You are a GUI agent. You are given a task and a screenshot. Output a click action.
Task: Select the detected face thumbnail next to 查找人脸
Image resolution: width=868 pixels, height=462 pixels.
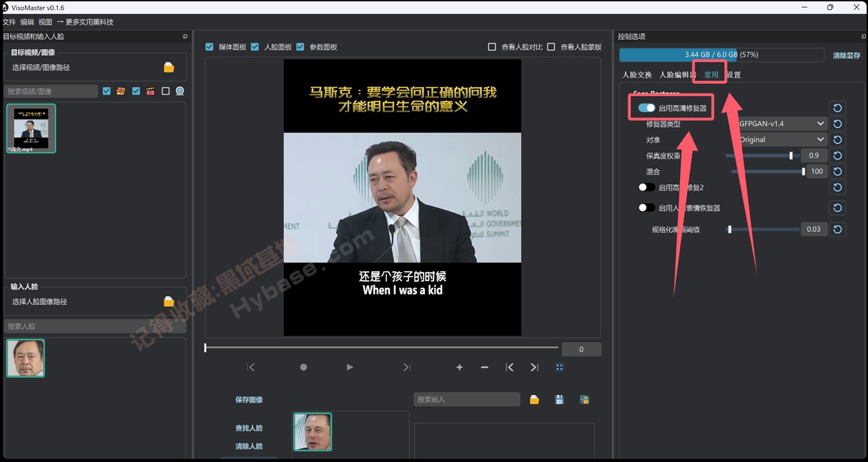click(312, 432)
